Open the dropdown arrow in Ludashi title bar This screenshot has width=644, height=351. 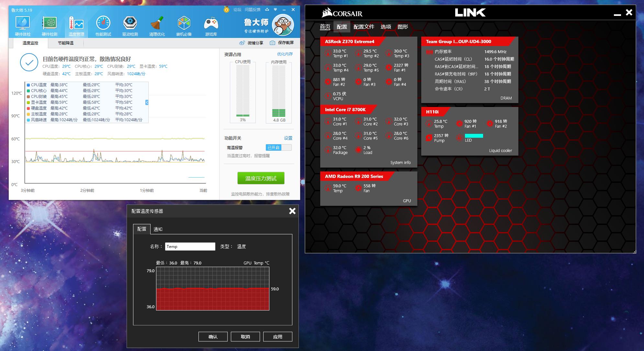[275, 10]
